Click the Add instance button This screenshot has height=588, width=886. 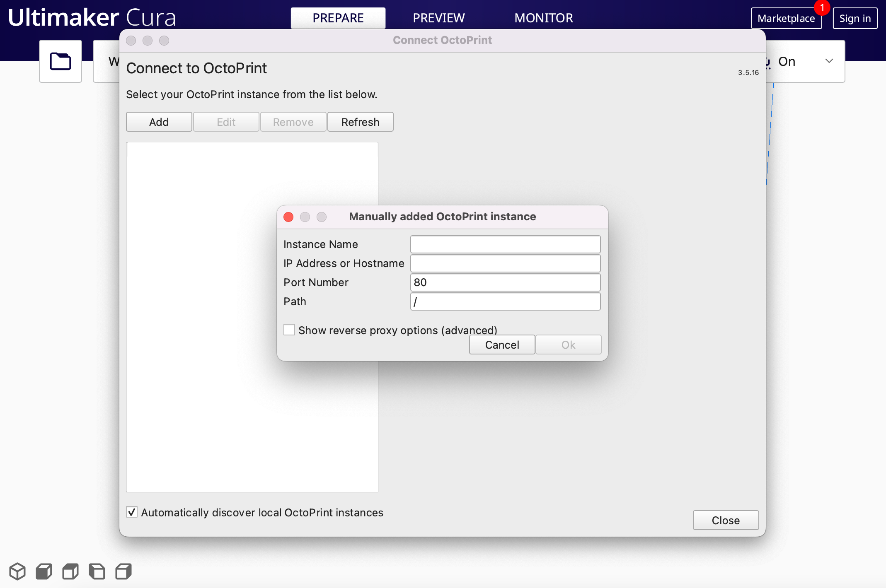(x=159, y=122)
